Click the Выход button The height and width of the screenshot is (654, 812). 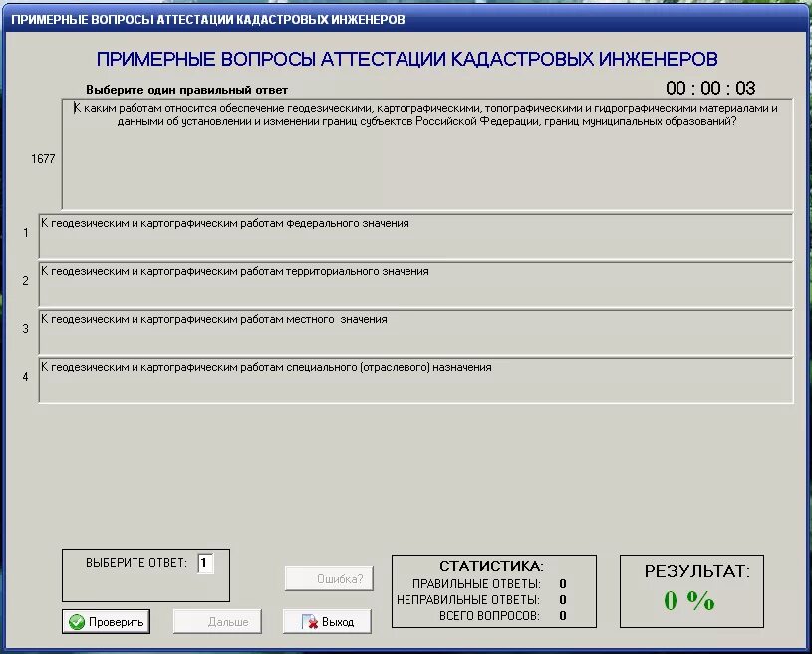(327, 621)
